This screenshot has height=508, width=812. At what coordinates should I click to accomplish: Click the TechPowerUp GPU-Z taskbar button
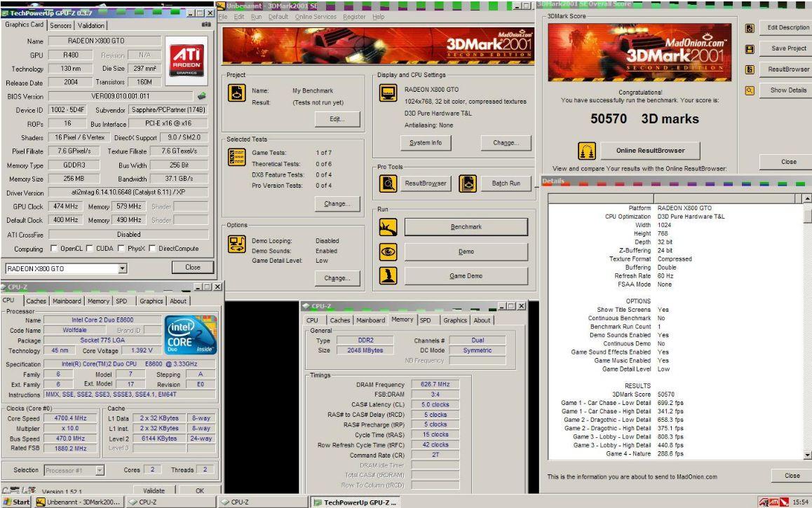point(356,502)
